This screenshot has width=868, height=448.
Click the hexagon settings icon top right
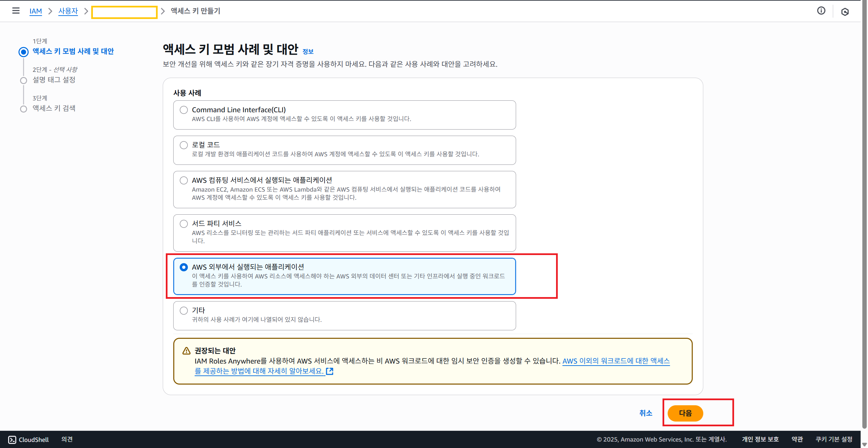pyautogui.click(x=845, y=12)
